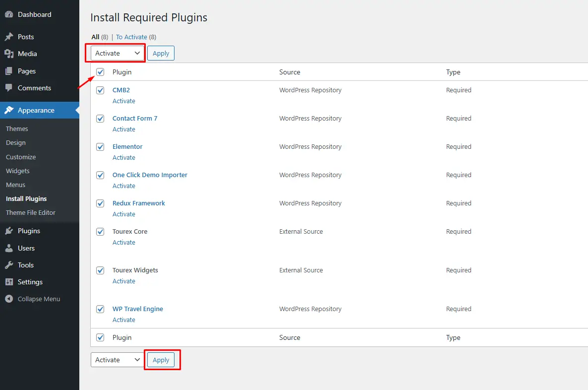Click Activate under Elementor
This screenshot has height=390, width=588.
[x=124, y=158]
